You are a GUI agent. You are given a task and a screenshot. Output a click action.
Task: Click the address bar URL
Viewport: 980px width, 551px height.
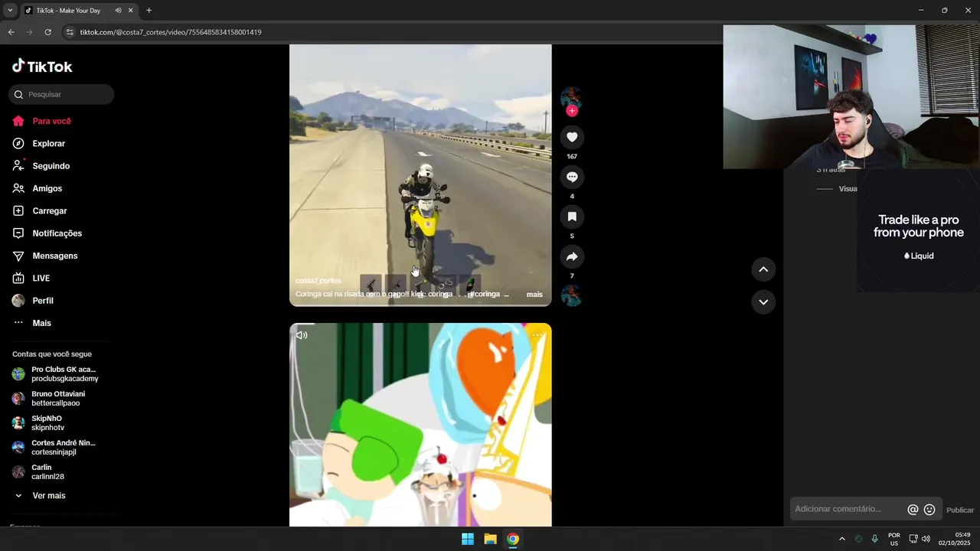pyautogui.click(x=171, y=32)
